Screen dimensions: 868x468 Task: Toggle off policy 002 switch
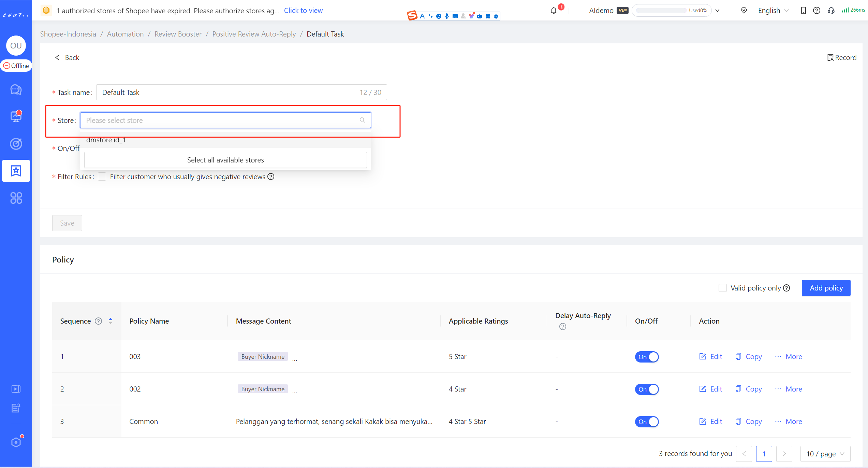click(x=647, y=389)
